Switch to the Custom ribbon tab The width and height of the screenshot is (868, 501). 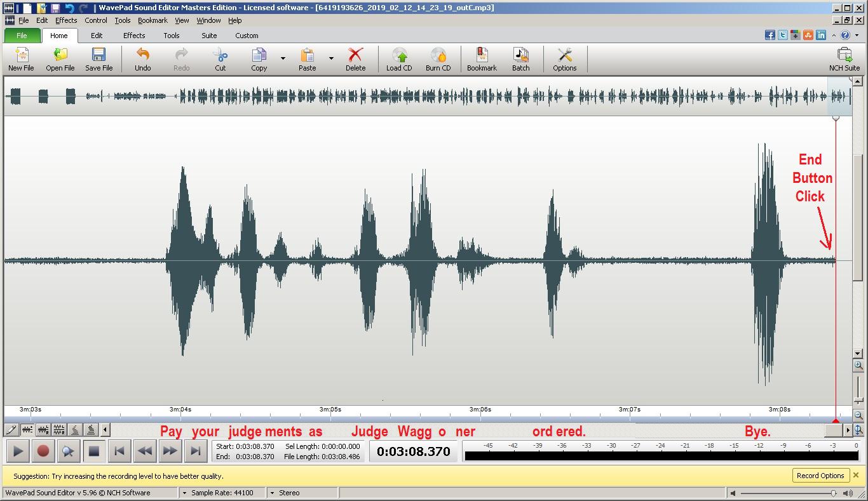(x=247, y=36)
